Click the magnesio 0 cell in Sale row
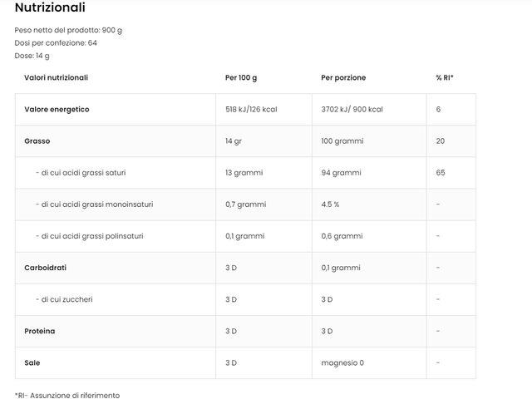 tap(342, 362)
